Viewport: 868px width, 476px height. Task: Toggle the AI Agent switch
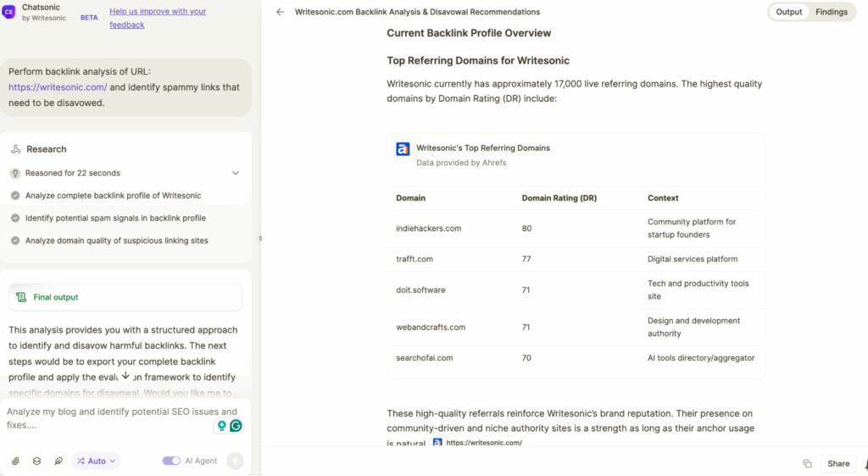click(171, 461)
